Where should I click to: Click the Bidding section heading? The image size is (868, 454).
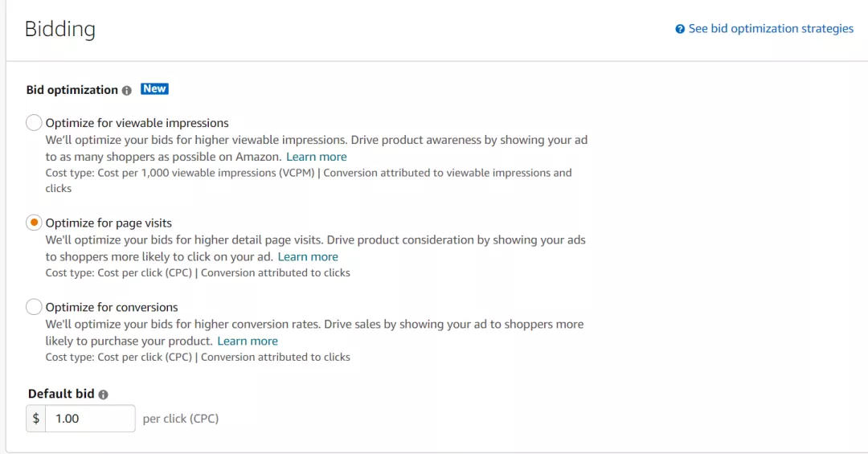(60, 30)
